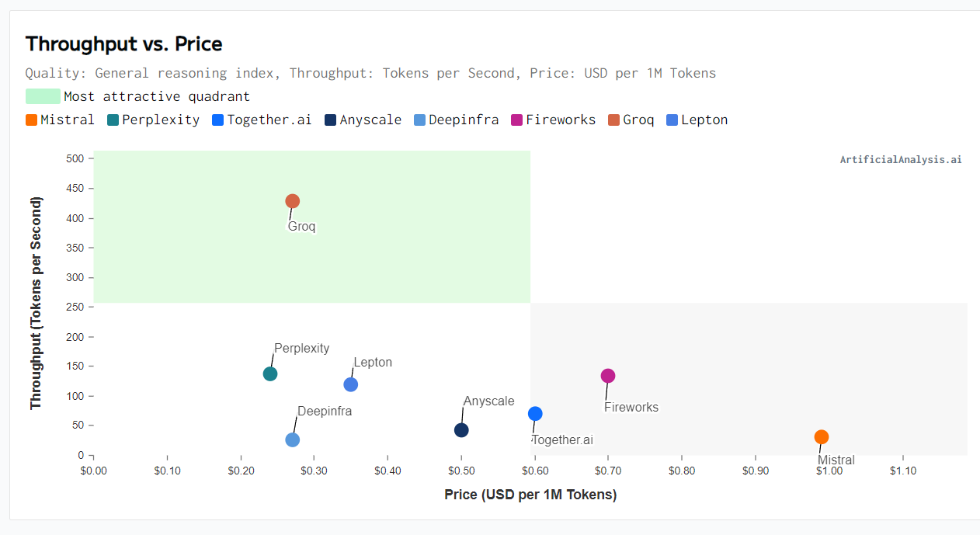980x535 pixels.
Task: Select the Deepinfra scatter point
Action: click(x=293, y=439)
